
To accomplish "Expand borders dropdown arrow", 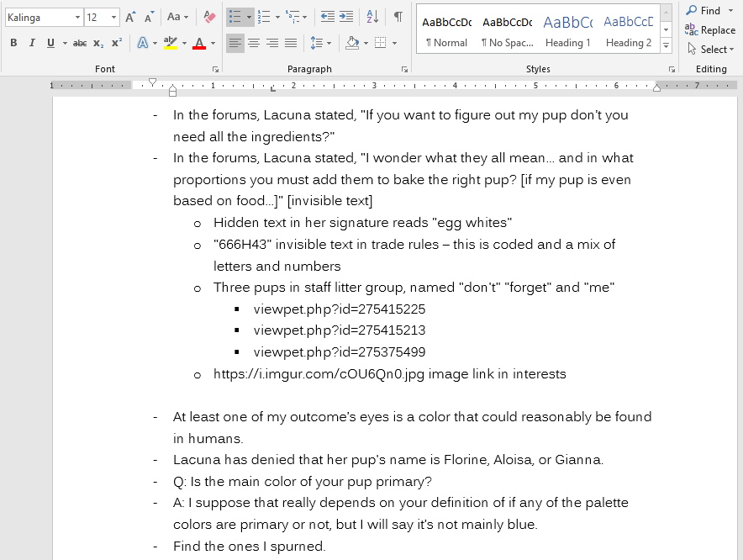I will click(394, 44).
